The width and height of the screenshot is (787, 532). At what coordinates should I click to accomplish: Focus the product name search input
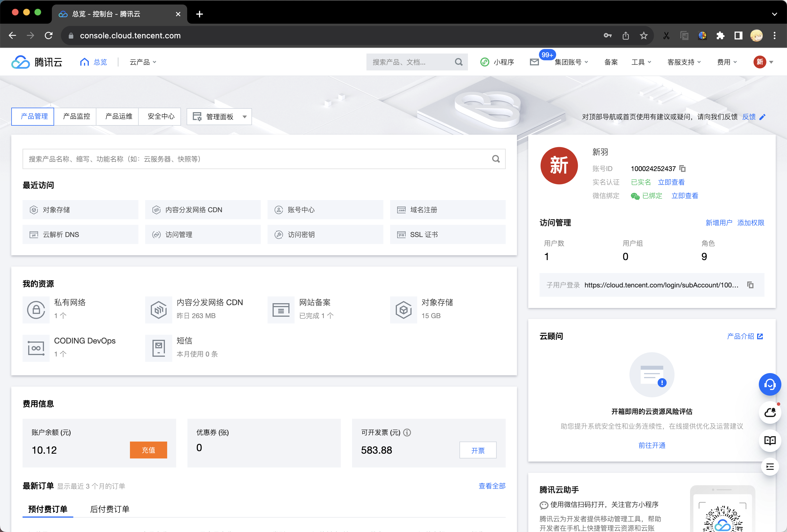click(264, 159)
